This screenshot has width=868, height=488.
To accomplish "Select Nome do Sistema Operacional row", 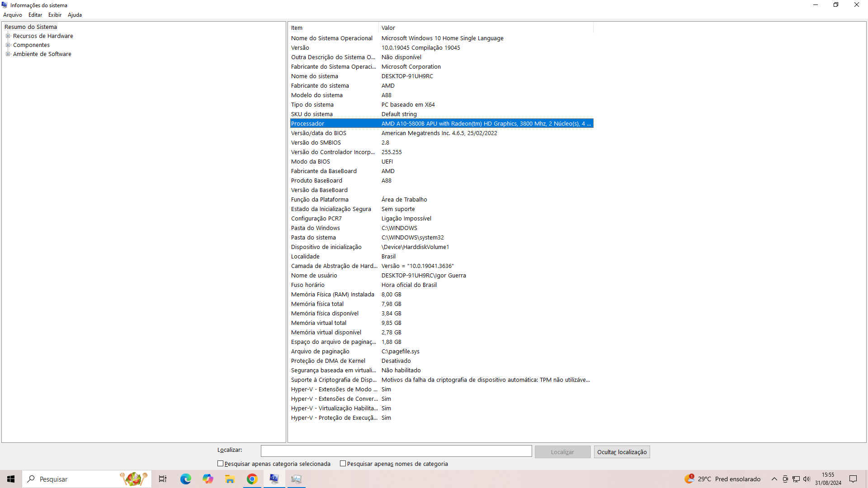I will point(441,38).
